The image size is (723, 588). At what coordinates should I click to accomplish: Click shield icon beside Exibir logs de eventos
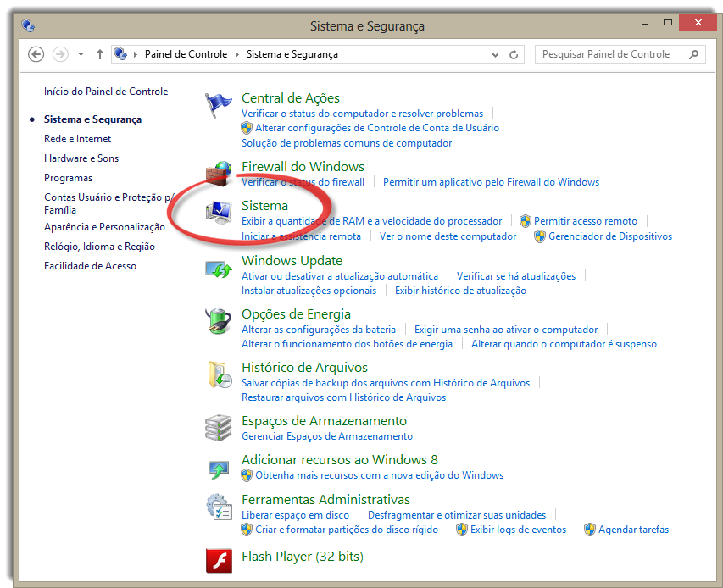point(462,530)
